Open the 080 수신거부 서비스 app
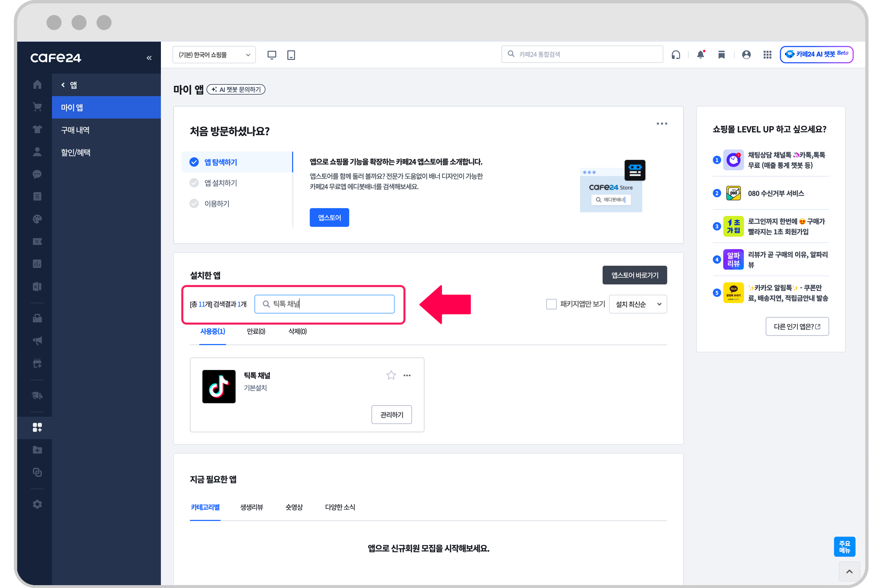882x588 pixels. 771,193
